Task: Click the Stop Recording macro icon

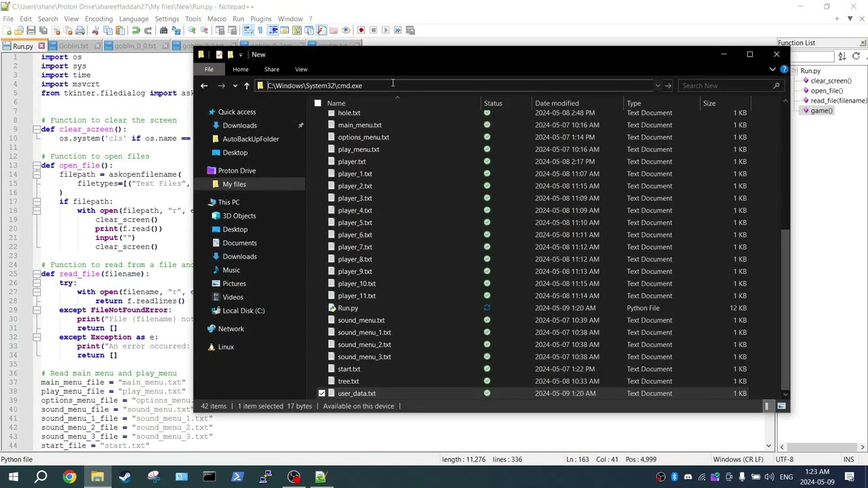Action: click(373, 30)
